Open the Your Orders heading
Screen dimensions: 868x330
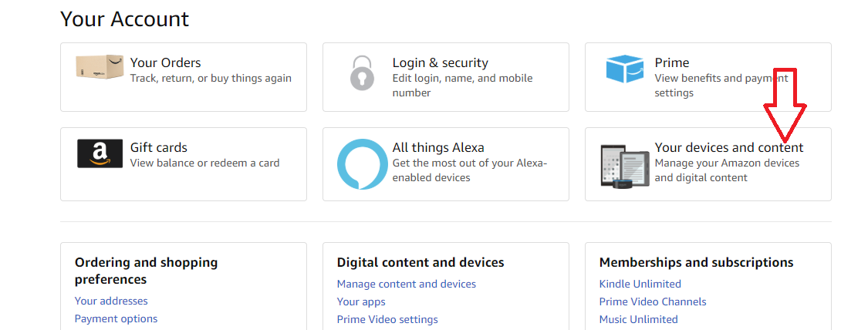coord(166,62)
